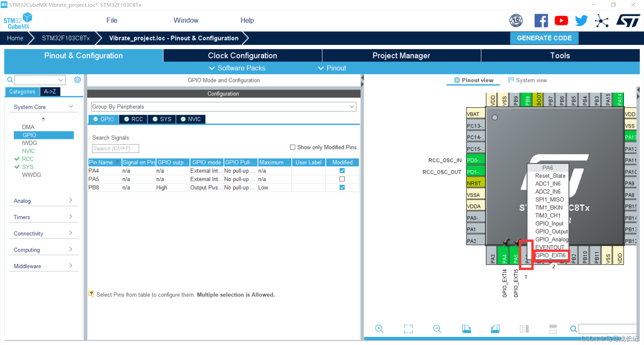
Task: Toggle Show only Modified Pins checkbox
Action: pyautogui.click(x=292, y=147)
